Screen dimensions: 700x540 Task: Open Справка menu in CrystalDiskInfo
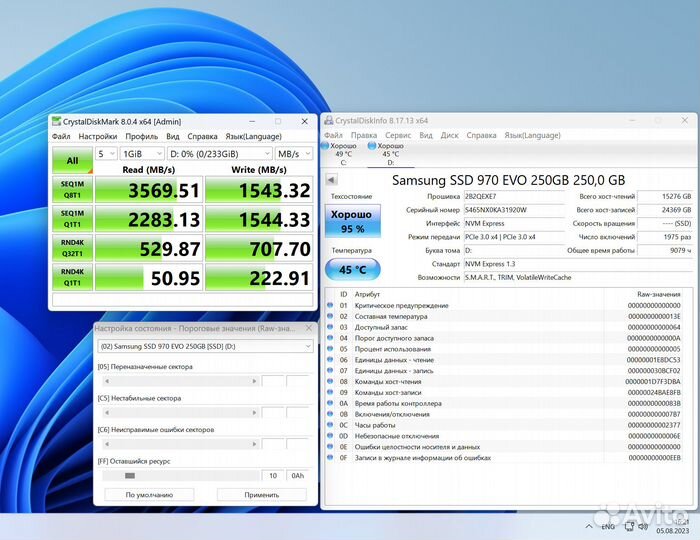(x=481, y=135)
